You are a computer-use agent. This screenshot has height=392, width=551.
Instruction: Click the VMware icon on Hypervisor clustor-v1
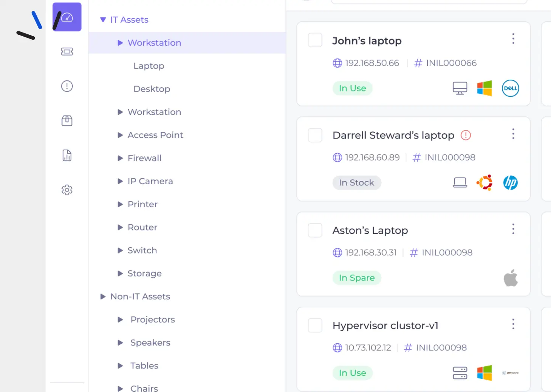coord(510,373)
